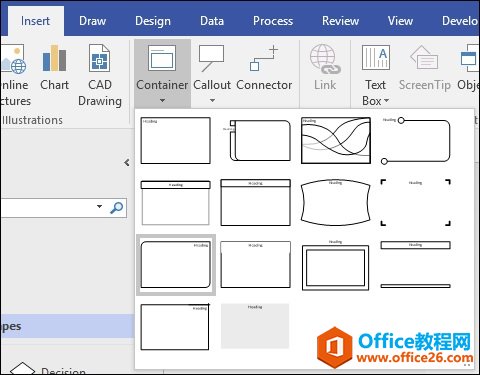The image size is (480, 375).
Task: Choose the side-tab rounded container style
Action: (x=256, y=140)
